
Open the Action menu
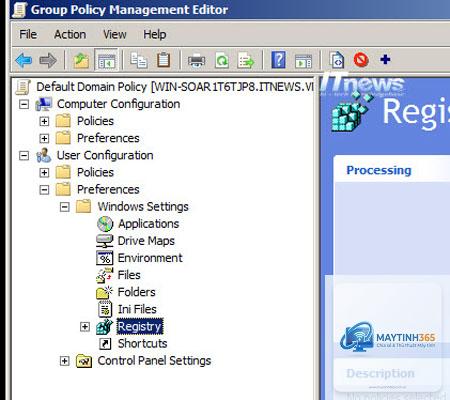pos(70,34)
